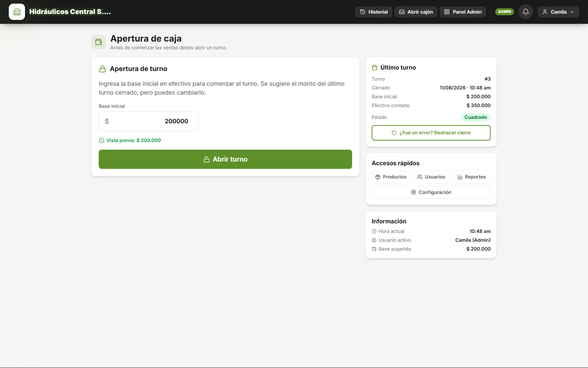The width and height of the screenshot is (588, 368).
Task: Open the Camila user menu dropdown
Action: 558,12
